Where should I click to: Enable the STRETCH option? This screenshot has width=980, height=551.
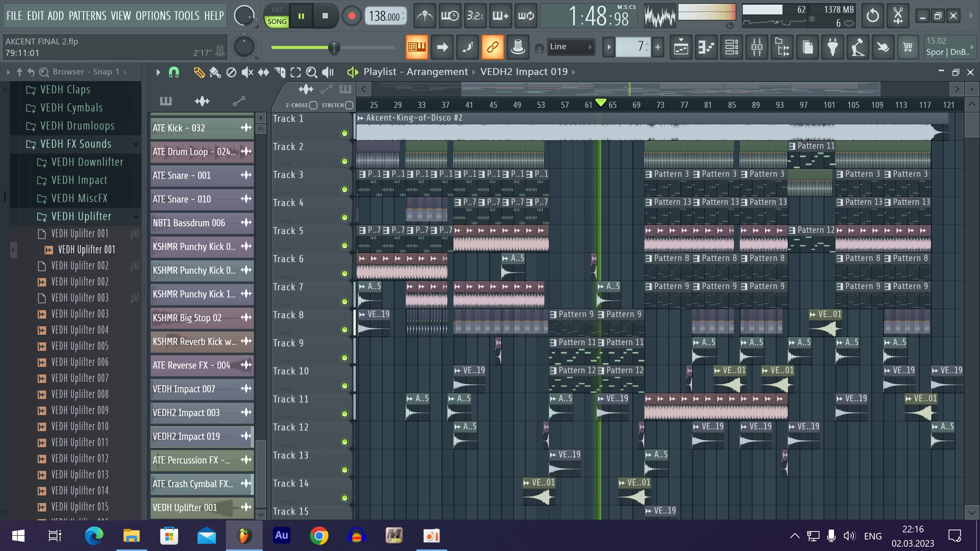point(349,105)
